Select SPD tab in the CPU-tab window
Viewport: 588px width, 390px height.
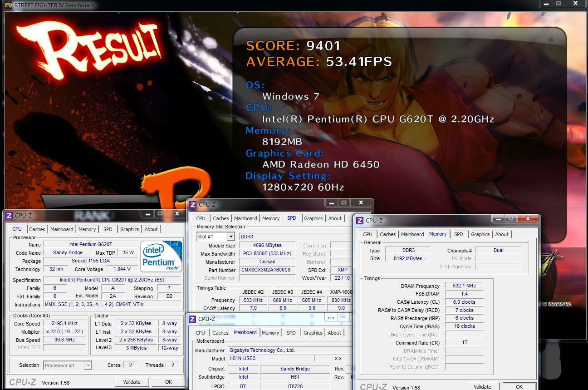(108, 229)
